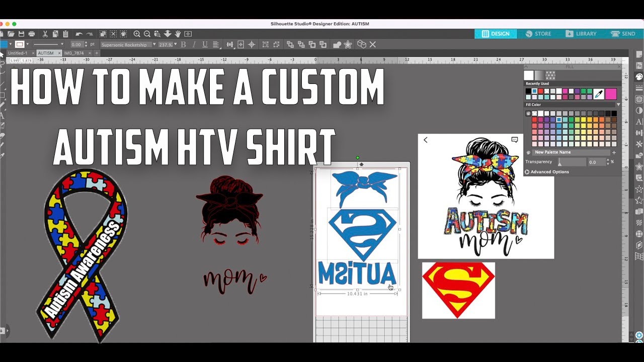Select the magenta recently used swatch
Viewport: 644px width, 362px height.
click(x=565, y=91)
